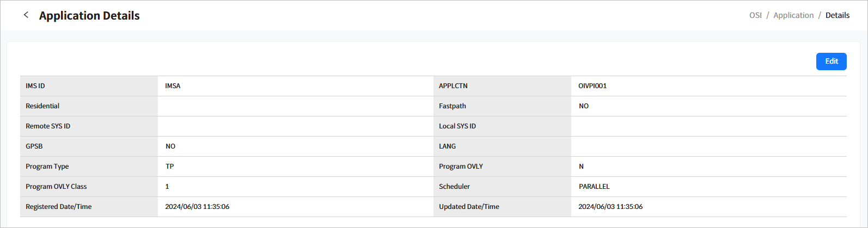Select the PARALLEL Scheduler value
868x228 pixels.
click(594, 187)
